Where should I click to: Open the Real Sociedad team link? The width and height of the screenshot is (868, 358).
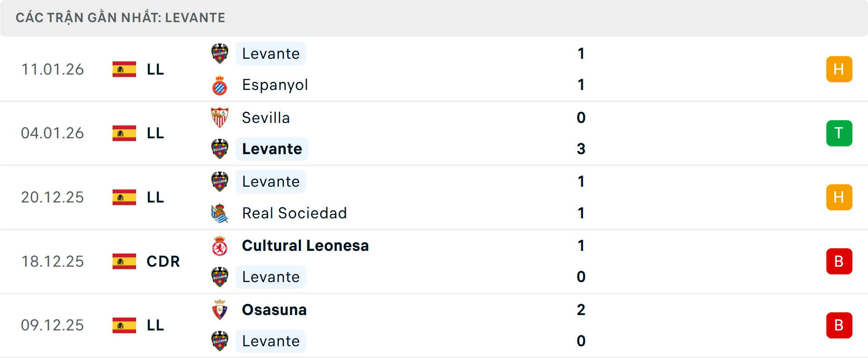tap(294, 213)
